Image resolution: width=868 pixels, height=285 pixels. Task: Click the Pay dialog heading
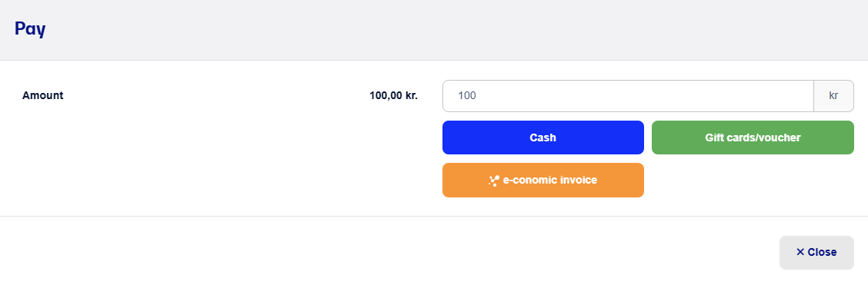coord(30,29)
